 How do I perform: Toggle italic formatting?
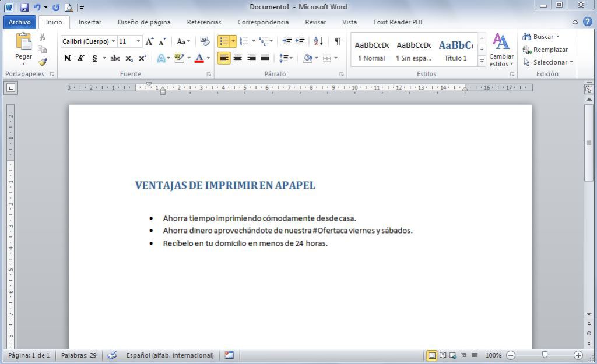(81, 58)
